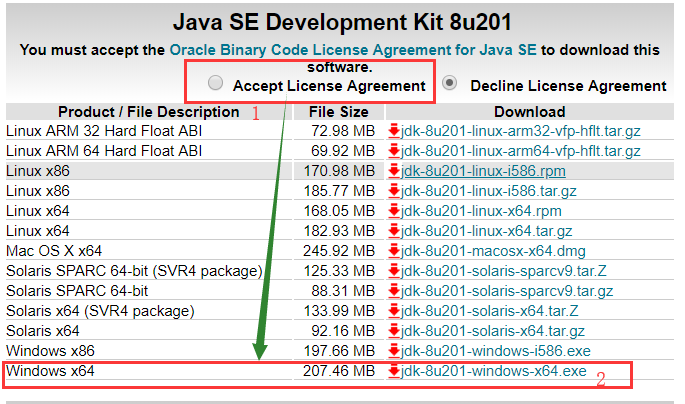
Task: Select the Accept License Agreement radio button
Action: (x=215, y=83)
